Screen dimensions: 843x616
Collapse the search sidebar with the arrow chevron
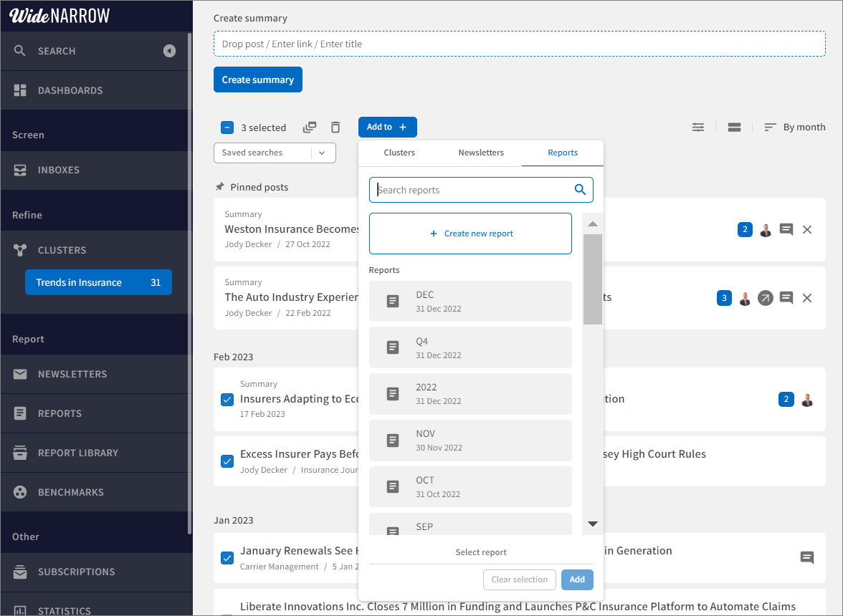point(169,51)
